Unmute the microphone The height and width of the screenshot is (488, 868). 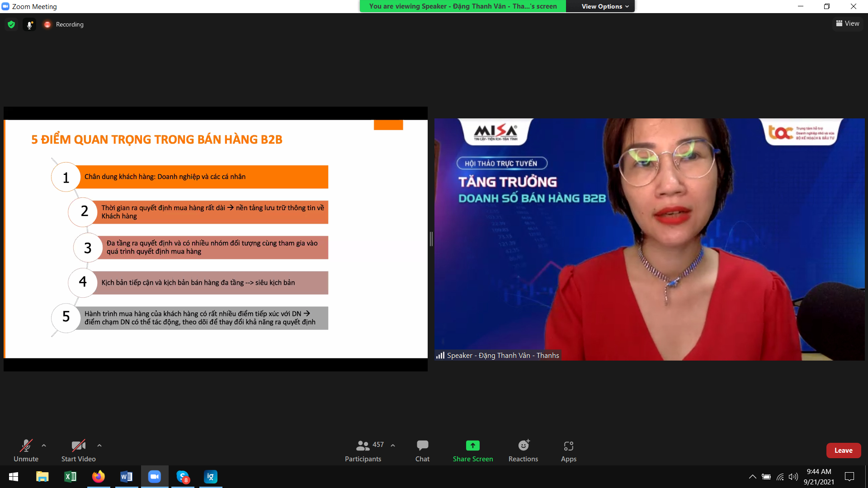[x=26, y=450]
